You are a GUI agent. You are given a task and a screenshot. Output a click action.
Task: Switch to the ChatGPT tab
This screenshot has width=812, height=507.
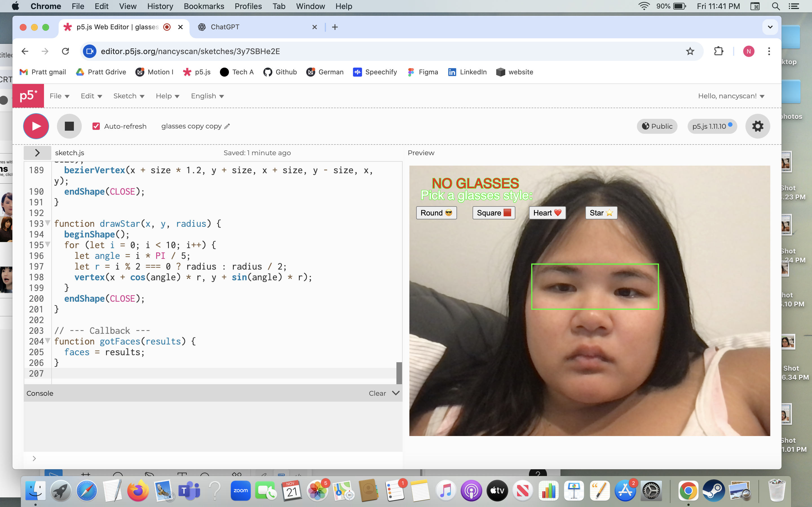tap(225, 27)
